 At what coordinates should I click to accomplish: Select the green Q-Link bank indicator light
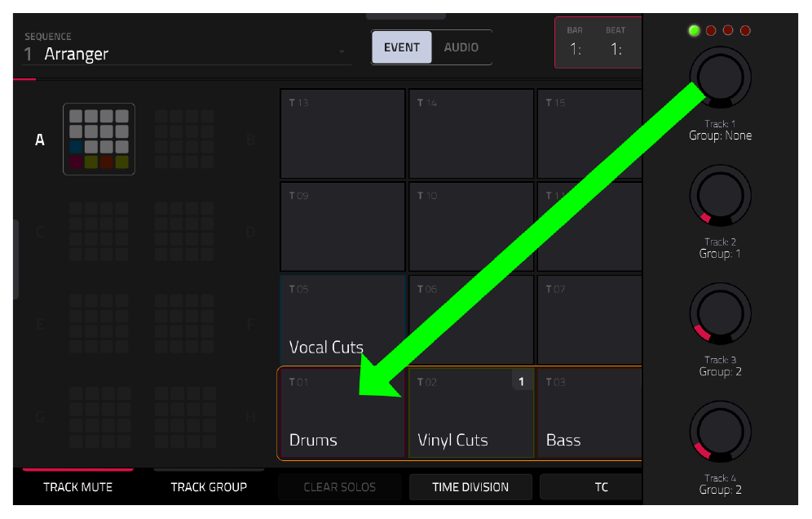click(x=694, y=30)
